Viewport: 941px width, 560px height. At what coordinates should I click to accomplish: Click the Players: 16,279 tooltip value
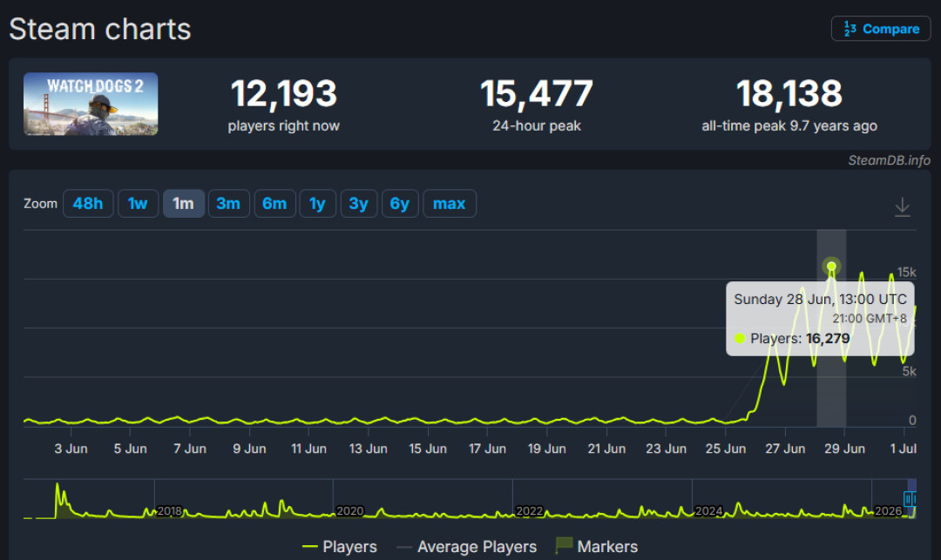coord(800,338)
